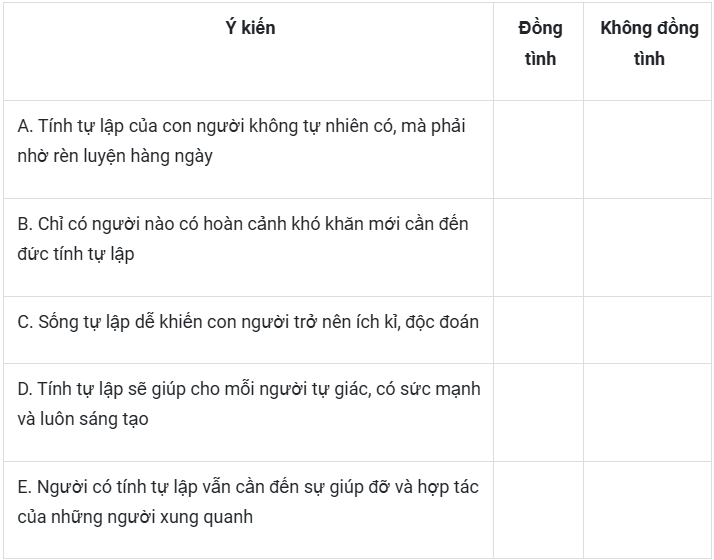Screen dimensions: 714x560
Task: Select the 'Đồng tình' cell for statement E
Action: click(x=538, y=510)
